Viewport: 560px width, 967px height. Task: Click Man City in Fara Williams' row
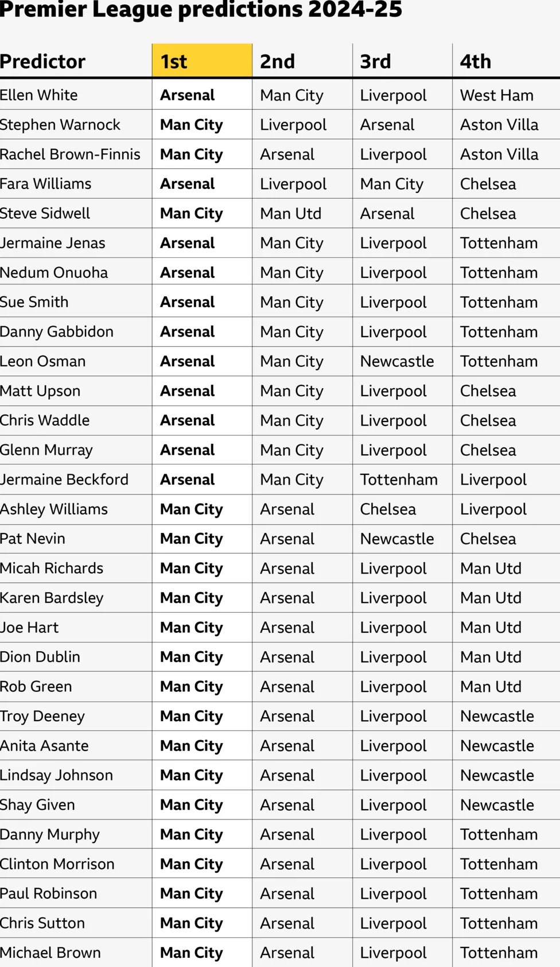[x=392, y=184]
